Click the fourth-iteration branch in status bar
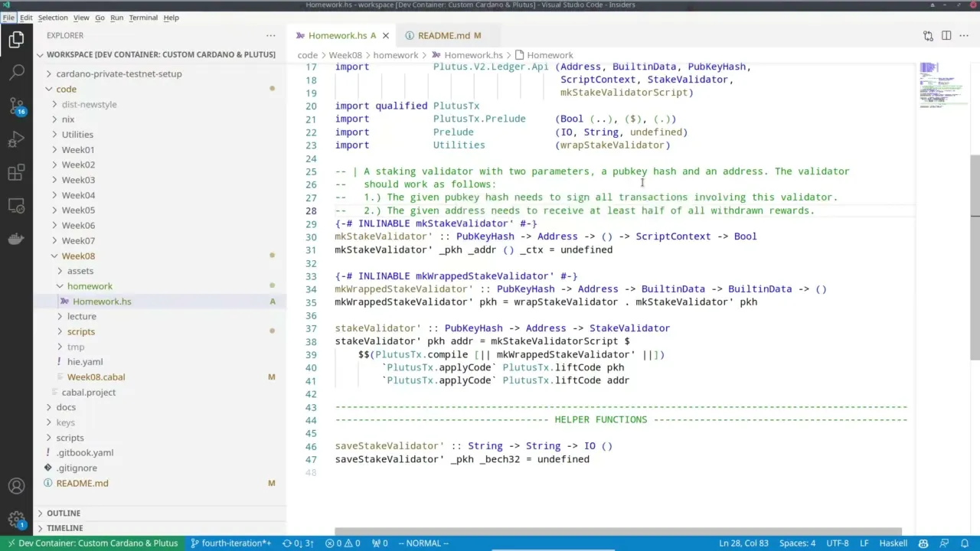This screenshot has height=551, width=980. pos(231,543)
